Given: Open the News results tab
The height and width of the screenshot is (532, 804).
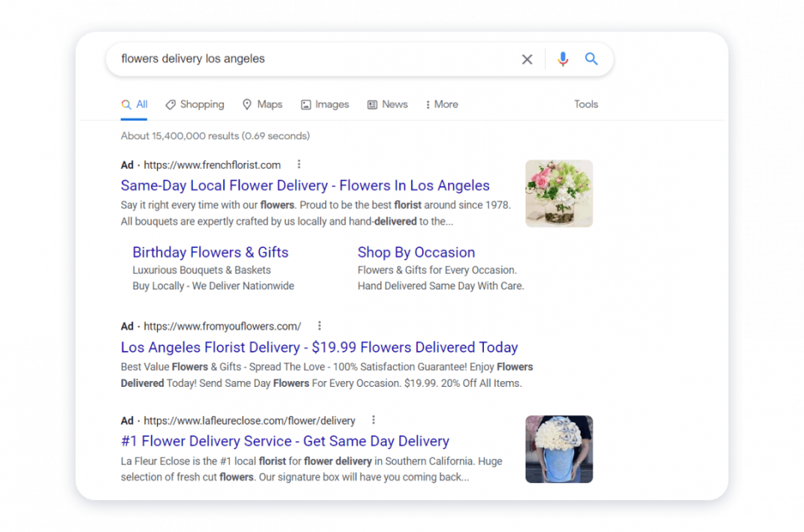Looking at the screenshot, I should tap(395, 104).
